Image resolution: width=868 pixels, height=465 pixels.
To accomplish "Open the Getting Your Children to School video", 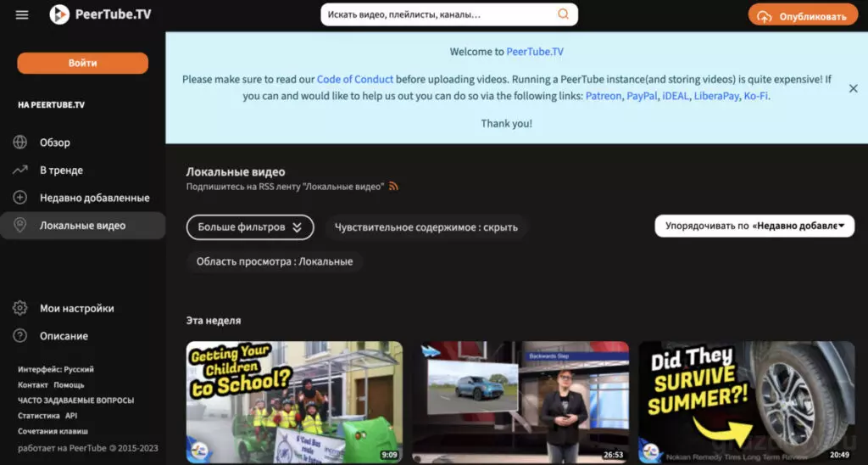I will [294, 402].
